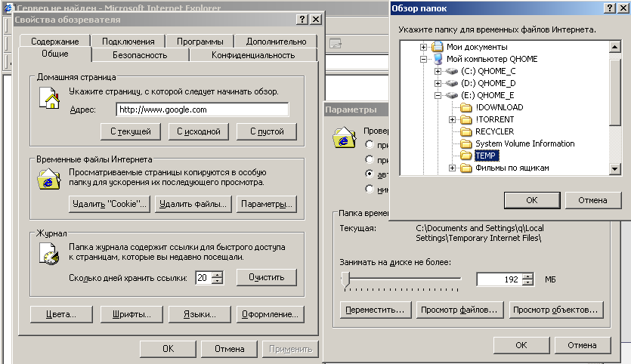Click the Мои документы folder icon

coord(438,47)
